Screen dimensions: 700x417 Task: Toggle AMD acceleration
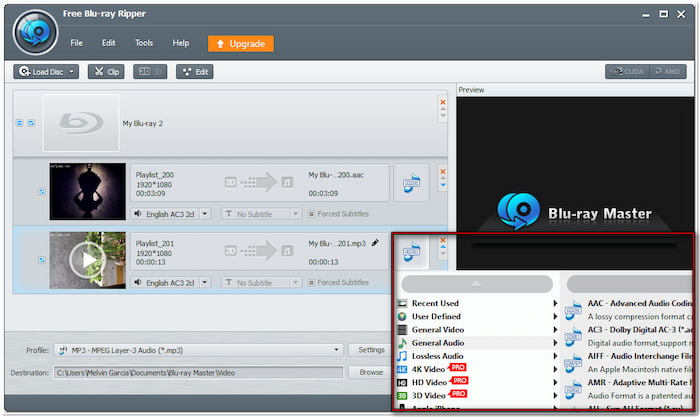pos(668,71)
